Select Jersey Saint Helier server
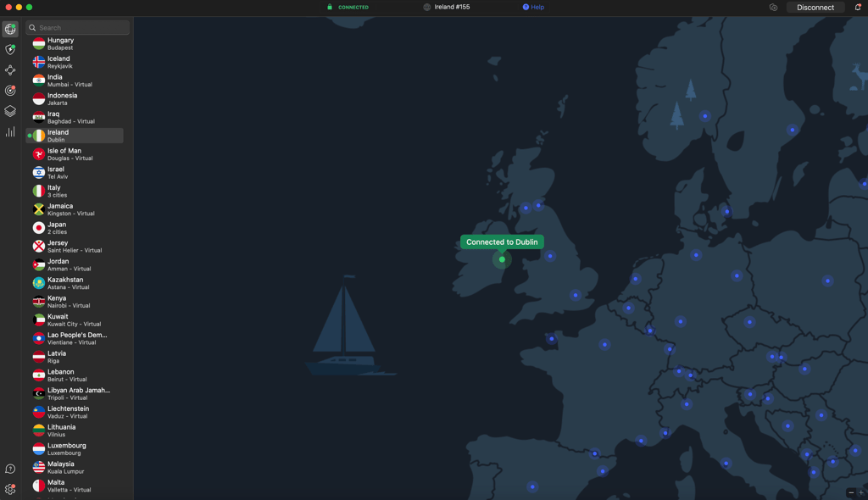 [x=75, y=246]
